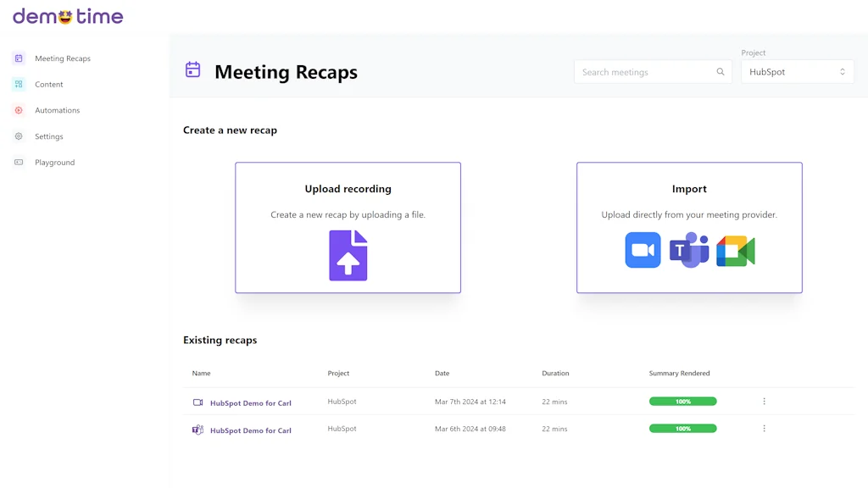
Task: Click the Search meetings field
Action: (653, 72)
